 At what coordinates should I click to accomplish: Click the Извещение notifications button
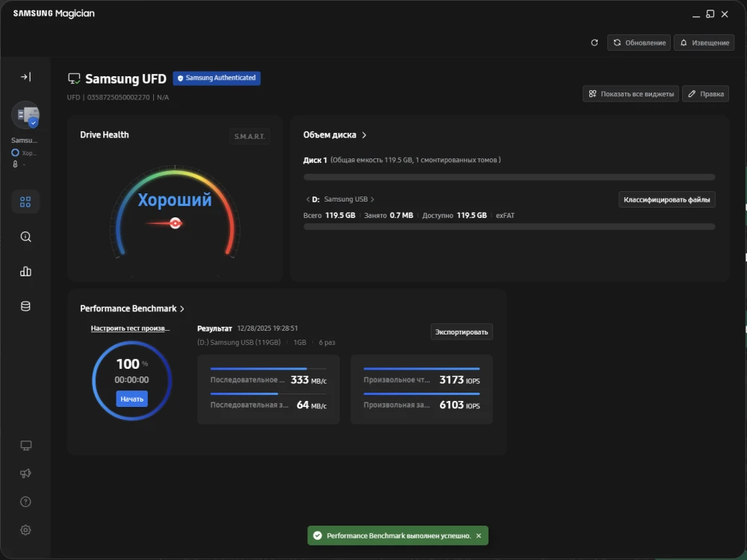point(703,43)
